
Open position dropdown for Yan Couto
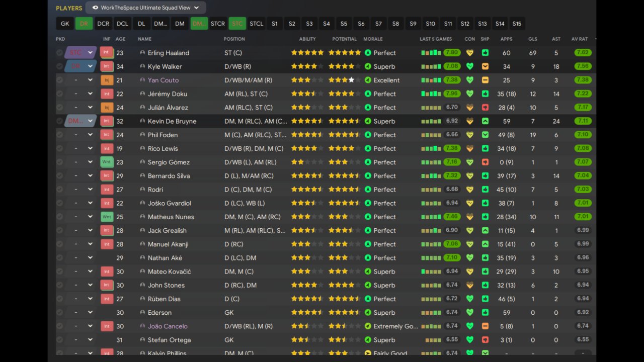coord(80,80)
